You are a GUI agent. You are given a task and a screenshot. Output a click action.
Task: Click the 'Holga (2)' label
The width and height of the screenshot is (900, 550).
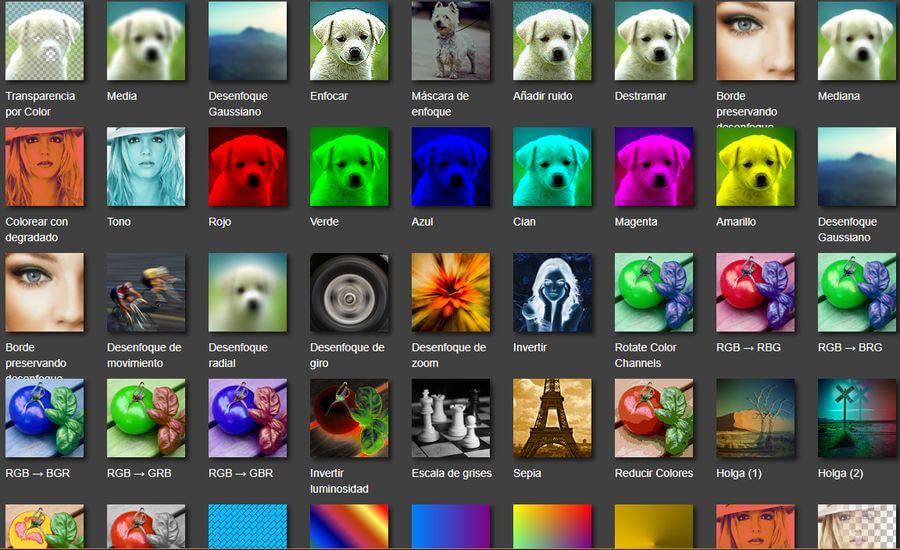coord(840,473)
